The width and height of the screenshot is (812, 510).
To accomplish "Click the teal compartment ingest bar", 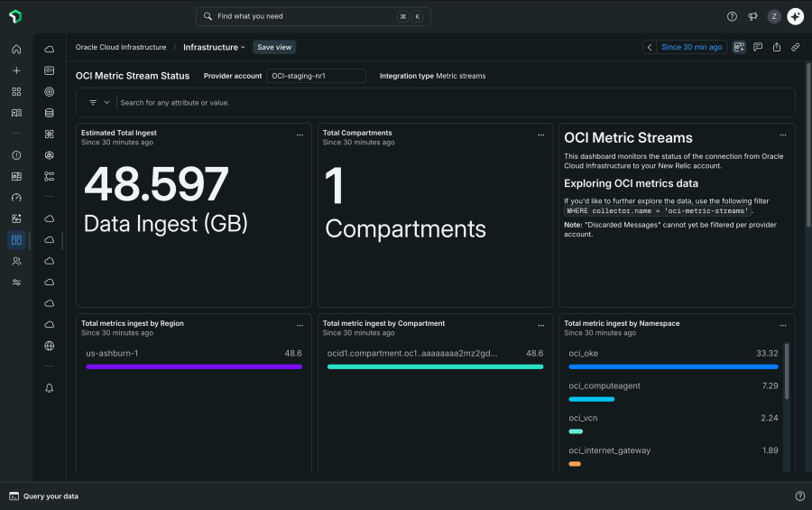I will tap(435, 367).
